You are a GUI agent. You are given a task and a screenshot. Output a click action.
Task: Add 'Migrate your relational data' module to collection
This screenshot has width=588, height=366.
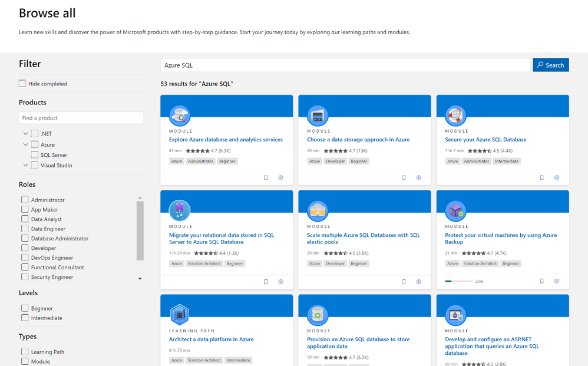(281, 282)
